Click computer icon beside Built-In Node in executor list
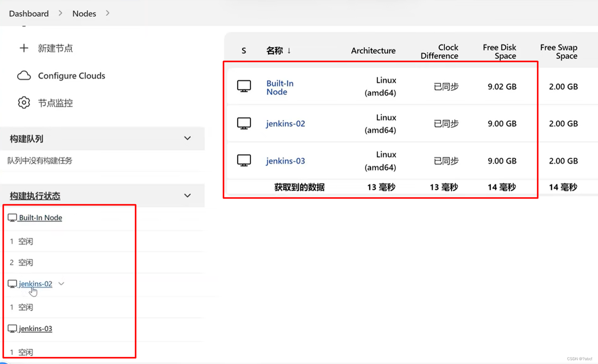The height and width of the screenshot is (364, 598). point(12,218)
